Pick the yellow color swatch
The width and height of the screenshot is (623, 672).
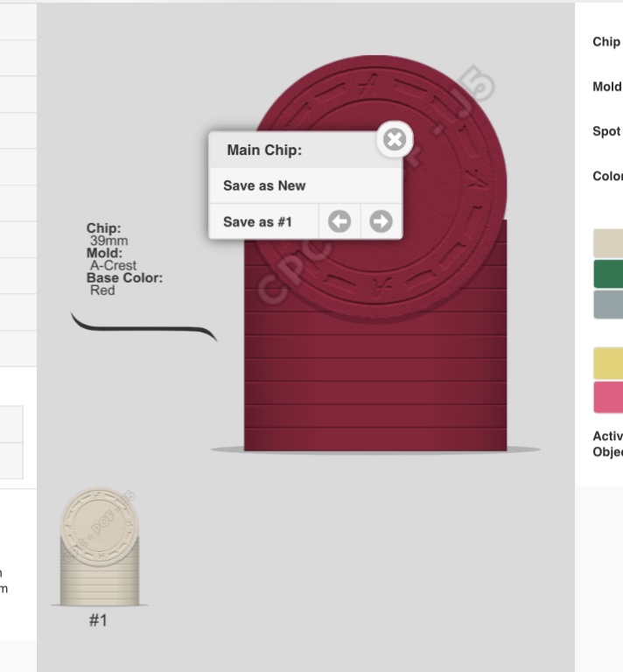pyautogui.click(x=608, y=363)
